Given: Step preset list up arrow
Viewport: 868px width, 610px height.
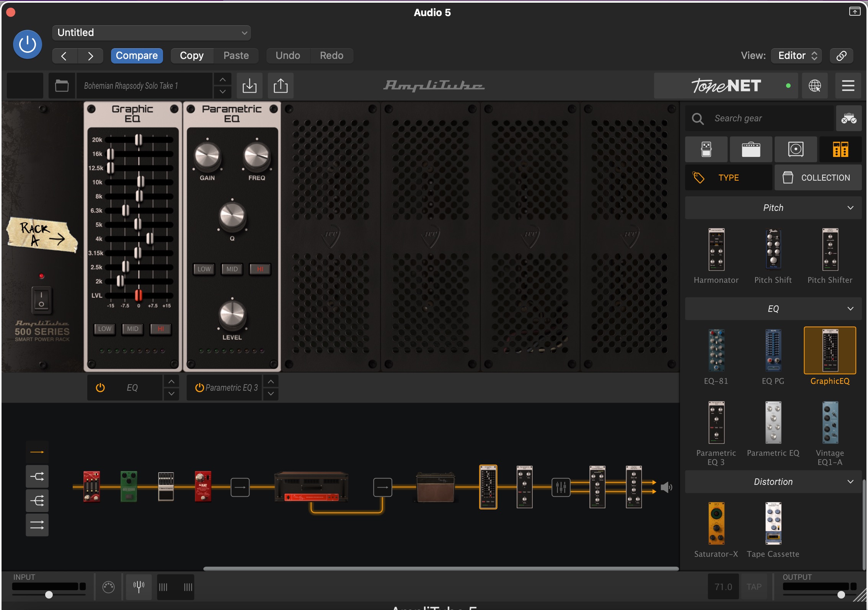Looking at the screenshot, I should point(222,80).
